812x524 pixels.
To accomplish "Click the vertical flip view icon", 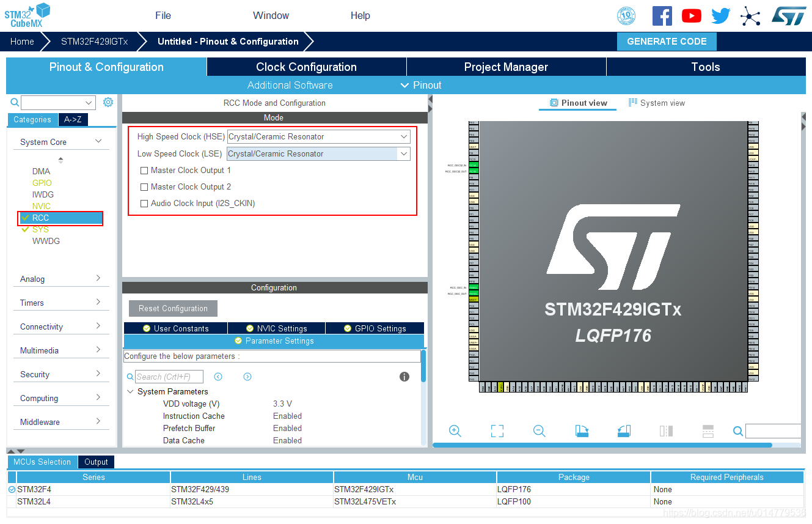I will 666,431.
